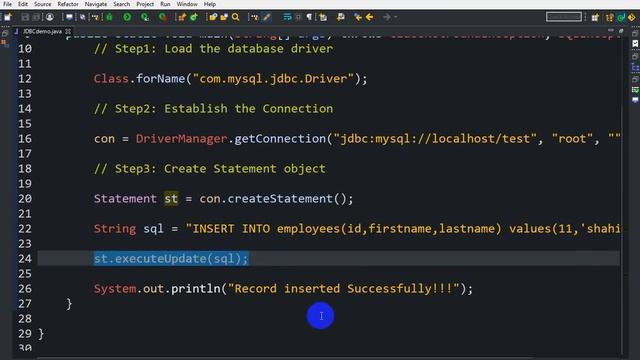
Task: Click the Outline view icon in right trim
Action: [x=635, y=68]
